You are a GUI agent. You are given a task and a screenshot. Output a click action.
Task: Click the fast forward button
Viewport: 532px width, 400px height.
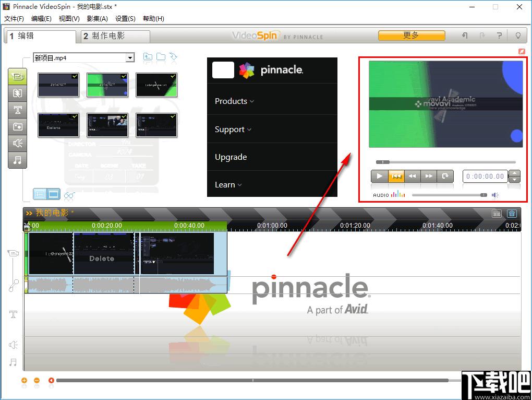click(x=429, y=176)
